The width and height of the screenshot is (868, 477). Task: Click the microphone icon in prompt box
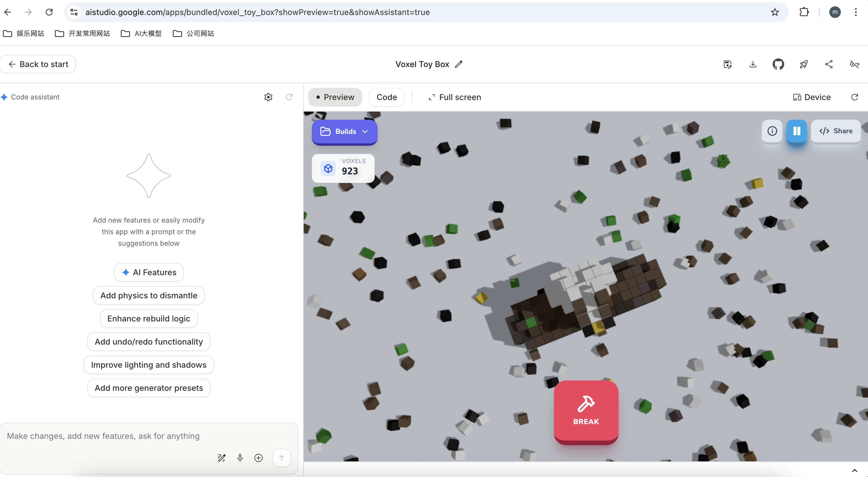(240, 457)
